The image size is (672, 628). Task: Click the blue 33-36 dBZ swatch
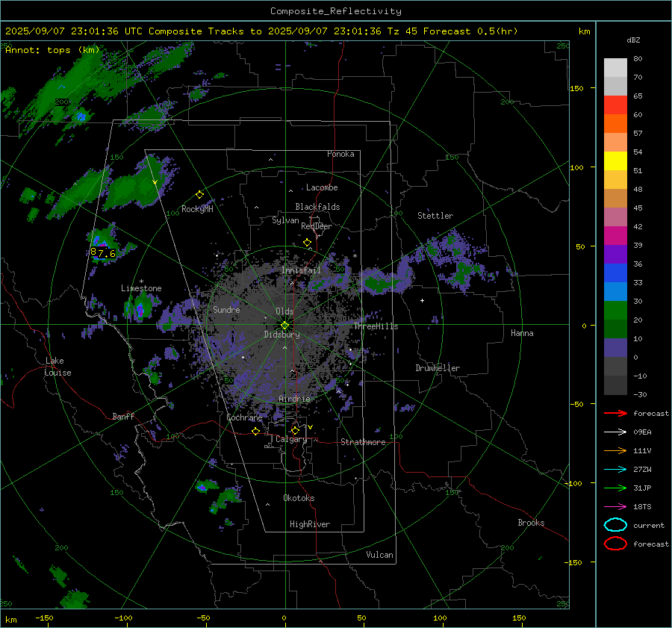pos(615,273)
